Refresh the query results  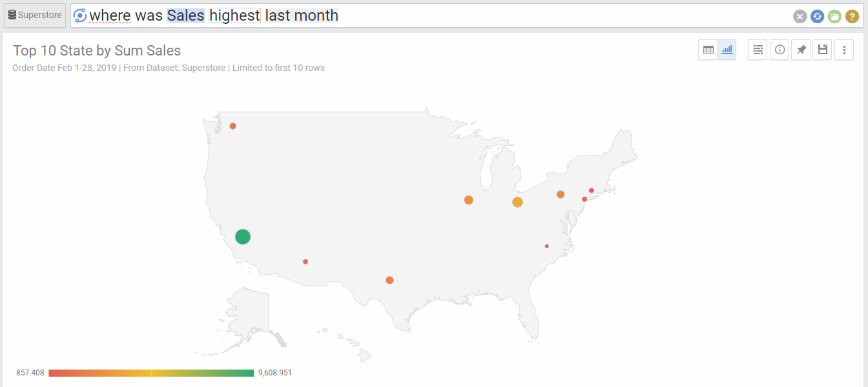click(817, 16)
